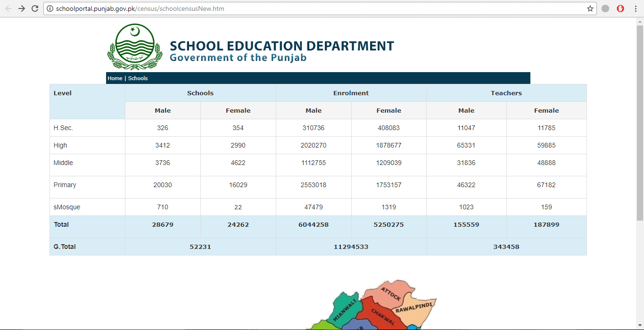Click grand total enrolment 11294533
644x330 pixels.
(x=351, y=247)
